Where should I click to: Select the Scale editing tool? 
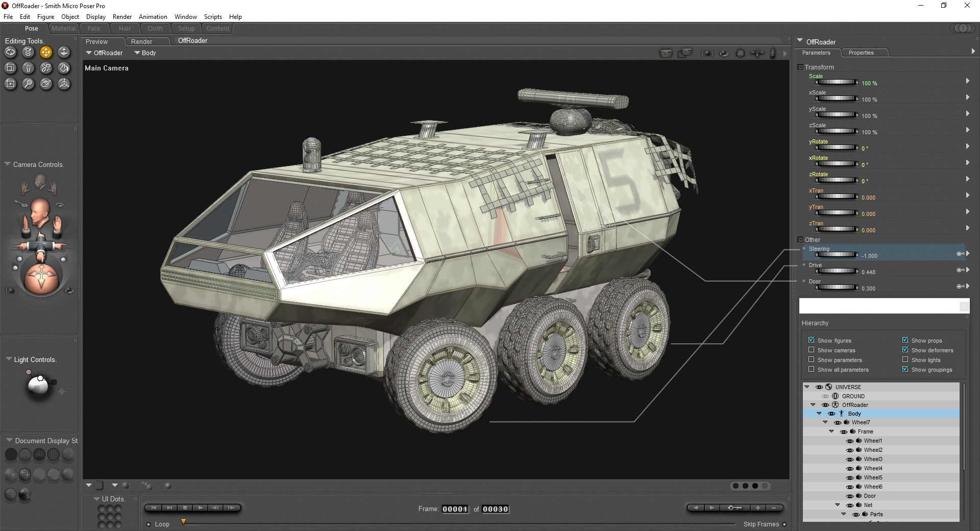pyautogui.click(x=10, y=68)
